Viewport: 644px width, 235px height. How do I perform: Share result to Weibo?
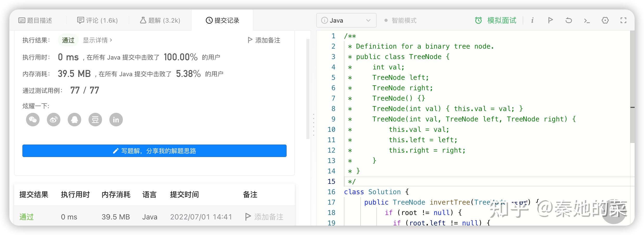pos(54,120)
